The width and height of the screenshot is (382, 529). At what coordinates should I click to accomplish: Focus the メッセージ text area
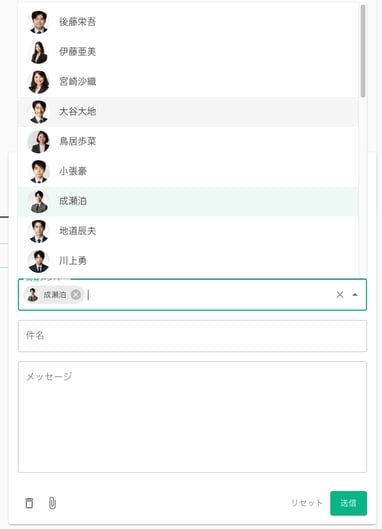point(192,417)
